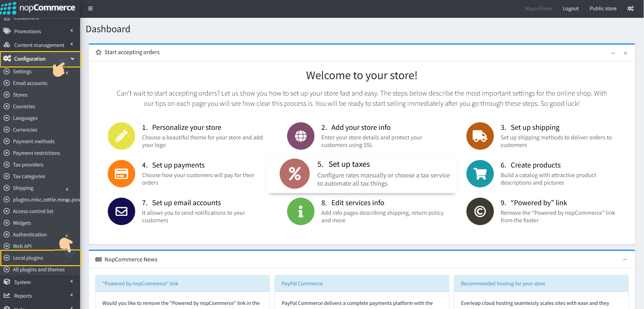Open Payment methods menu item
644x309 pixels.
pos(34,141)
